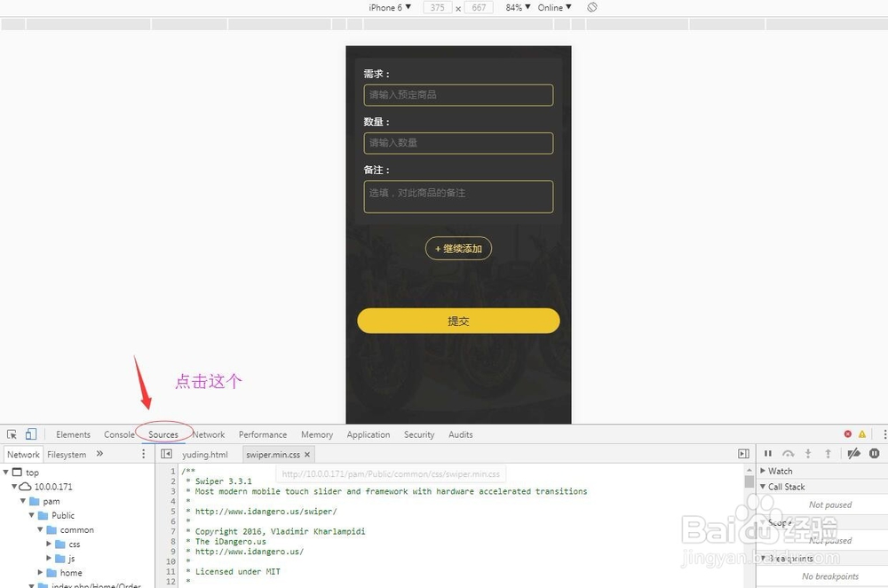888x588 pixels.
Task: Collapse the Public folder arrow
Action: pyautogui.click(x=32, y=515)
